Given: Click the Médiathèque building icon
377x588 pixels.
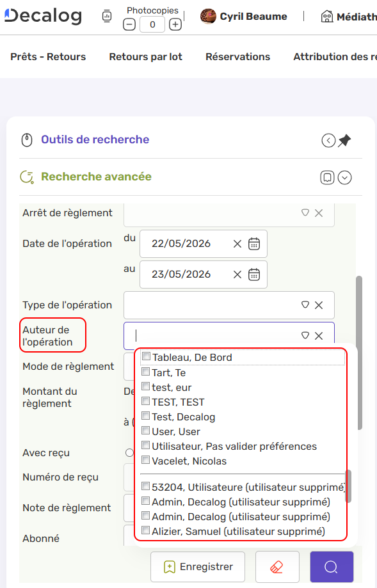Looking at the screenshot, I should coord(326,17).
